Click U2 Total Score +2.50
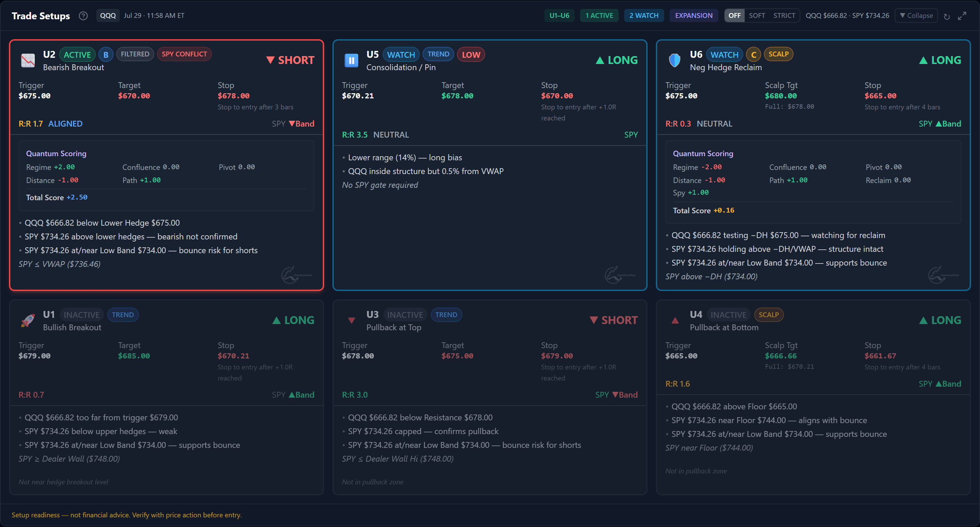The image size is (980, 527). tap(57, 197)
